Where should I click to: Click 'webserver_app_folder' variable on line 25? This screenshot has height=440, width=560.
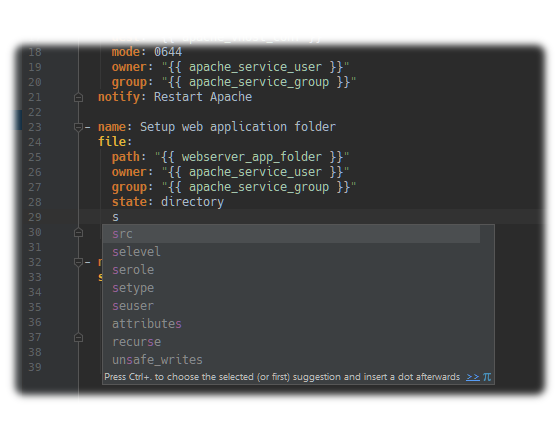[251, 157]
